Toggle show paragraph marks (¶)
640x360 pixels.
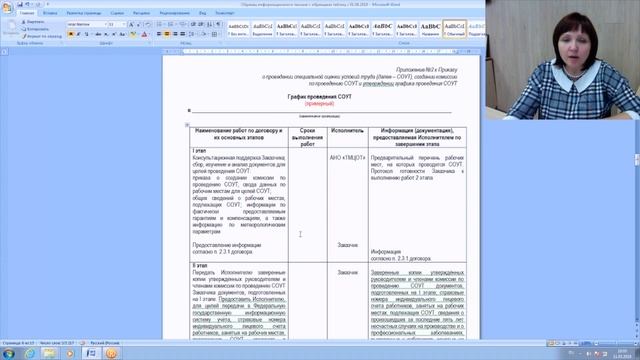coord(218,24)
